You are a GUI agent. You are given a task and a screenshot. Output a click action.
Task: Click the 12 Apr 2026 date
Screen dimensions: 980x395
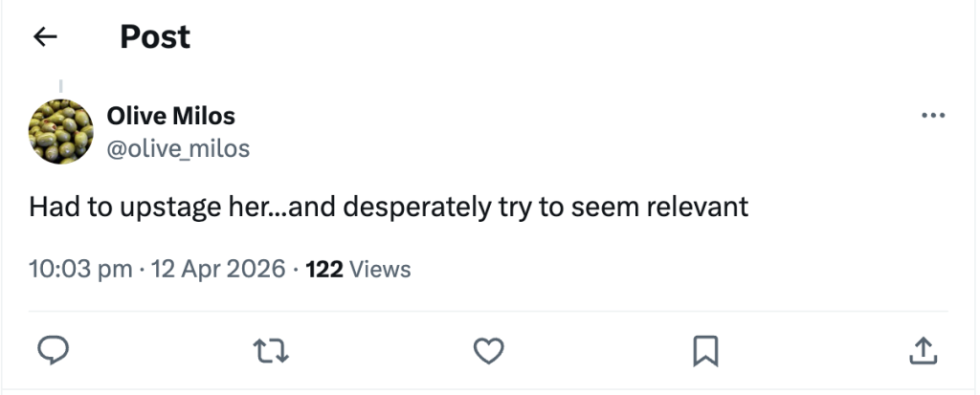(x=219, y=269)
